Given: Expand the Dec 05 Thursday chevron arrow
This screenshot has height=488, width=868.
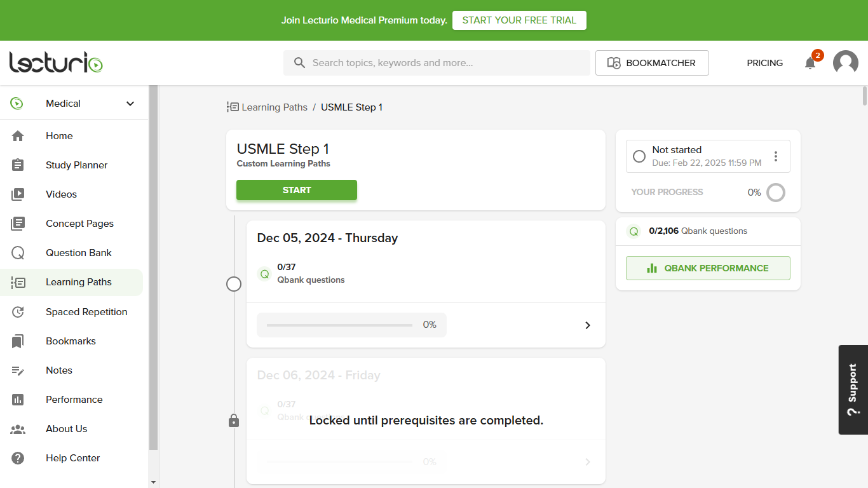Looking at the screenshot, I should coord(588,325).
